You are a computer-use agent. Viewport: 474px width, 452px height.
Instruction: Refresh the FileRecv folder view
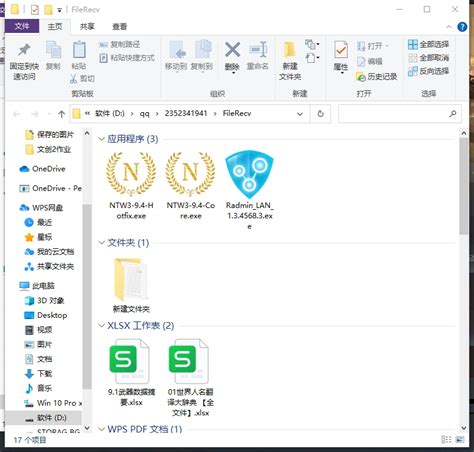(320, 114)
